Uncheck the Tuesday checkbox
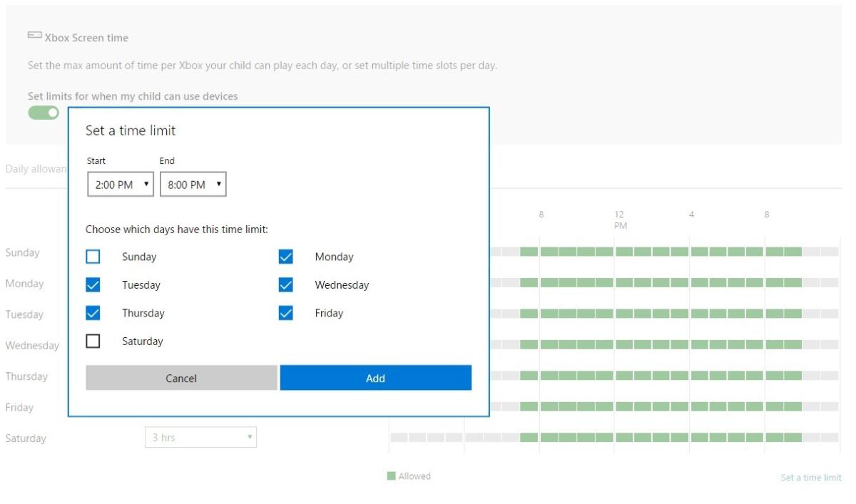Image resolution: width=856 pixels, height=504 pixels. [x=93, y=285]
